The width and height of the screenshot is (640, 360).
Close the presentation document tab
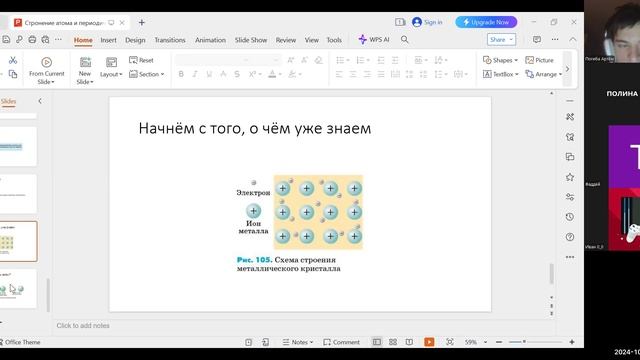click(x=122, y=23)
